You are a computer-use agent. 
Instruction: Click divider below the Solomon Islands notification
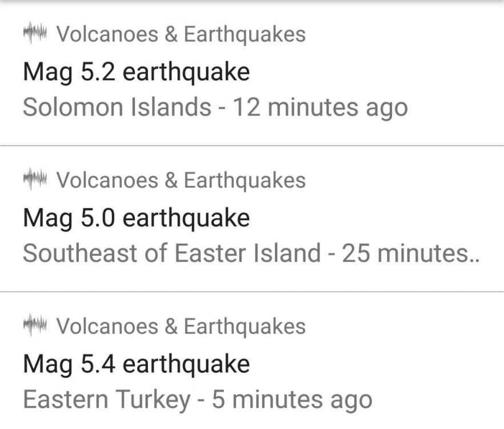(252, 146)
